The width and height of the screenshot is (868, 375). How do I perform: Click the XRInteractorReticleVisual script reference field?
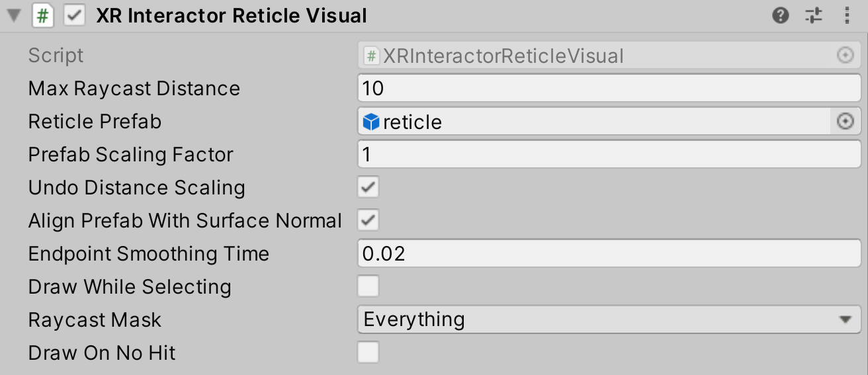click(595, 56)
